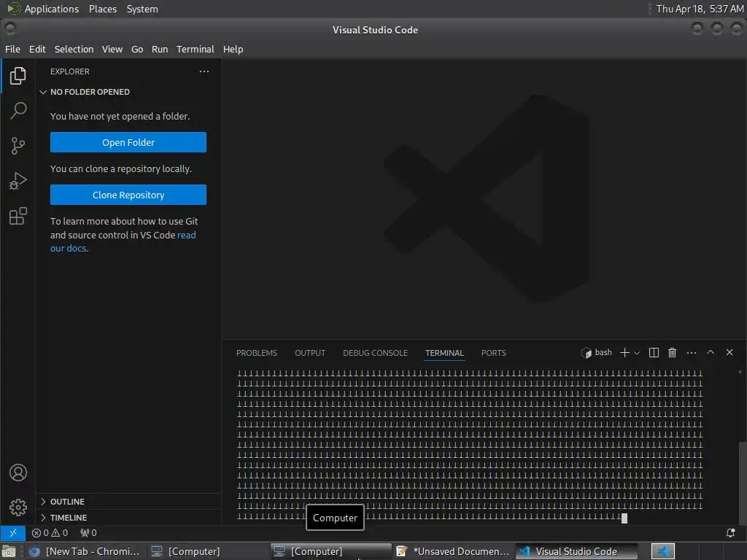Expand the Outline section

(x=67, y=502)
